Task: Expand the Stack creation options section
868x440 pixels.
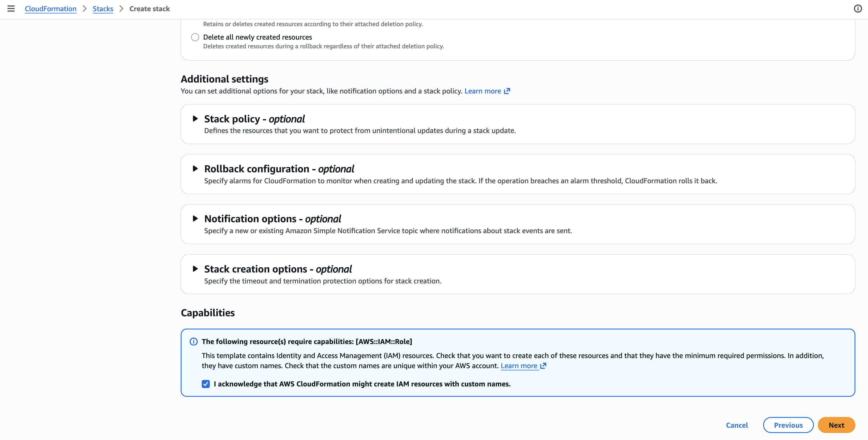Action: click(x=195, y=269)
